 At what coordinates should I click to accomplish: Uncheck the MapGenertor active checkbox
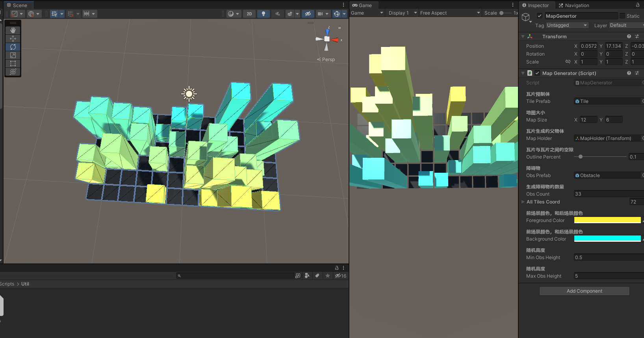(x=540, y=16)
